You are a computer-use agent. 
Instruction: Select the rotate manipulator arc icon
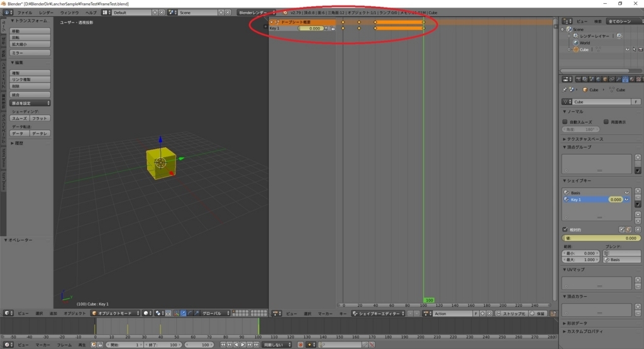coord(190,313)
